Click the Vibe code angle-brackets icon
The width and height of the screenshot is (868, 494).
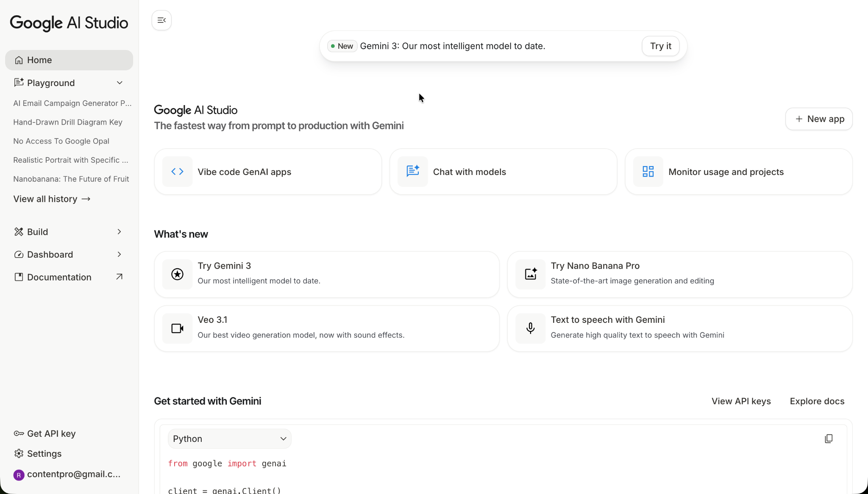tap(177, 172)
